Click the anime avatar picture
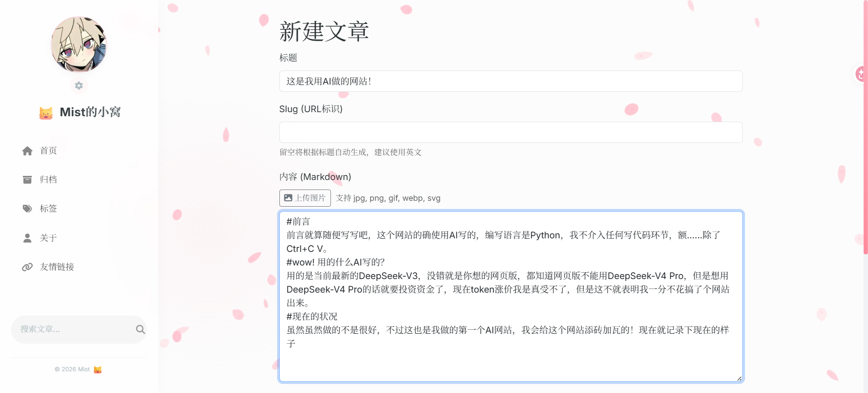The height and width of the screenshot is (393, 868). 79,44
